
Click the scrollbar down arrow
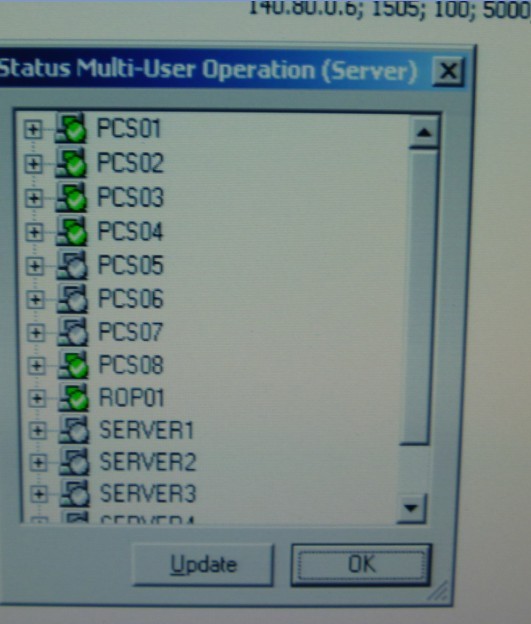411,508
